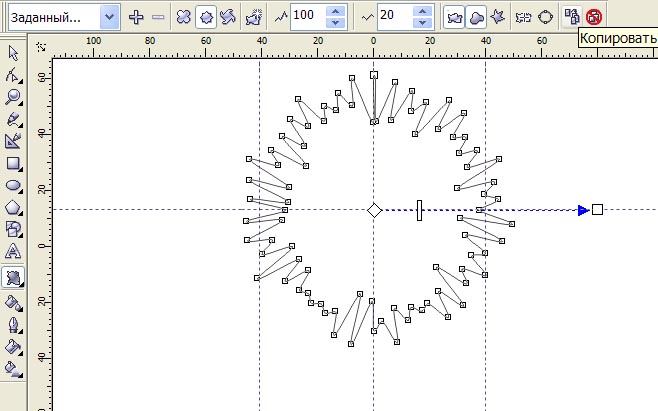Delete preset using the minus icon
This screenshot has height=411, width=658.
click(158, 17)
